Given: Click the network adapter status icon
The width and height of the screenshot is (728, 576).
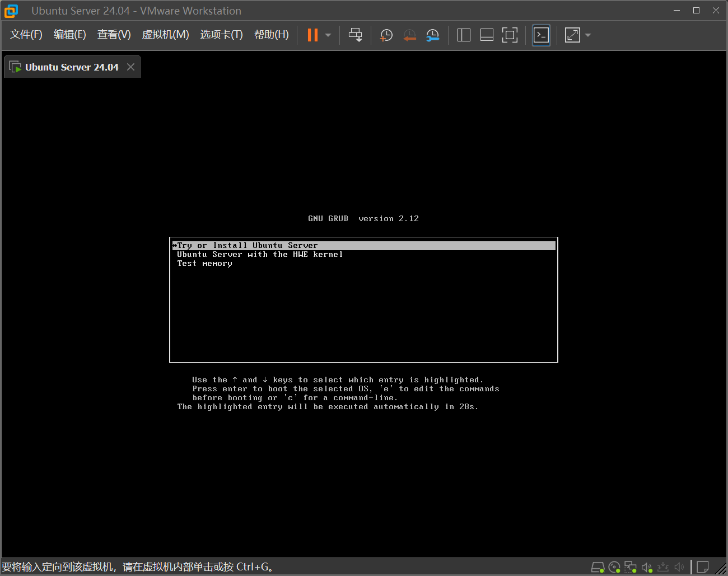Looking at the screenshot, I should pyautogui.click(x=631, y=568).
